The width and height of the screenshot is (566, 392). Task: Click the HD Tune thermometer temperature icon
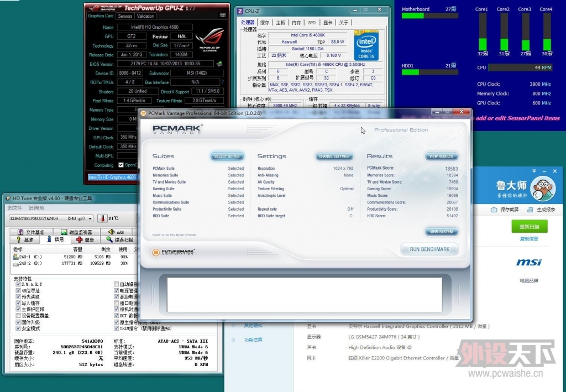[102, 218]
